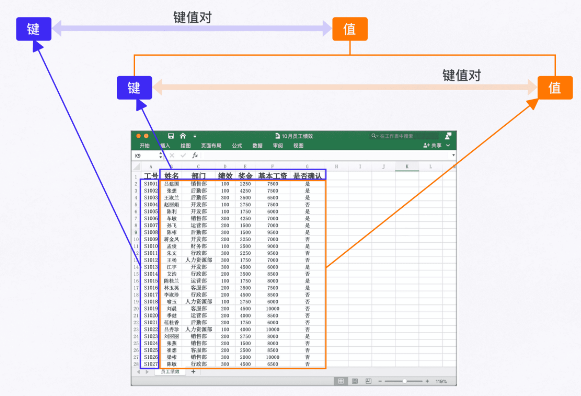This screenshot has height=396, width=581.
Task: Click the Name Box showing the cell reference
Action: [x=146, y=156]
